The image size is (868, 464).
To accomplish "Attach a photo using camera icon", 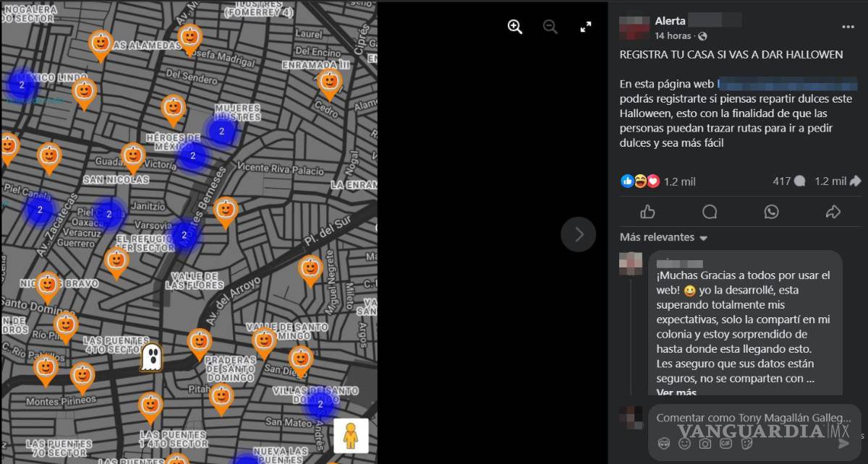I will [705, 443].
